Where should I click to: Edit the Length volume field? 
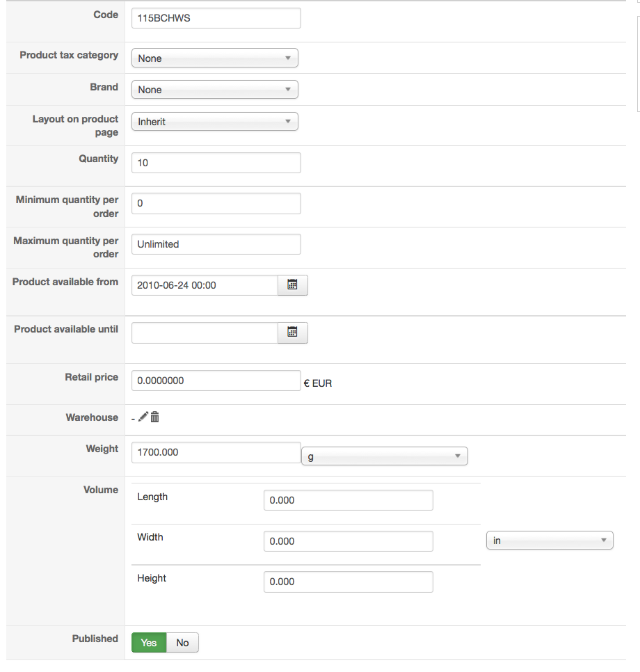[x=348, y=500]
